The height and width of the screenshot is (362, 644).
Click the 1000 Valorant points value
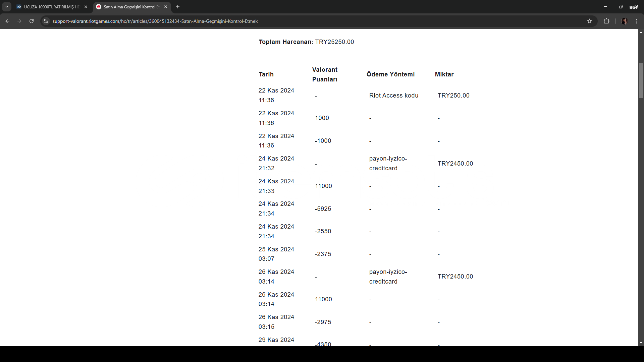[x=322, y=118]
